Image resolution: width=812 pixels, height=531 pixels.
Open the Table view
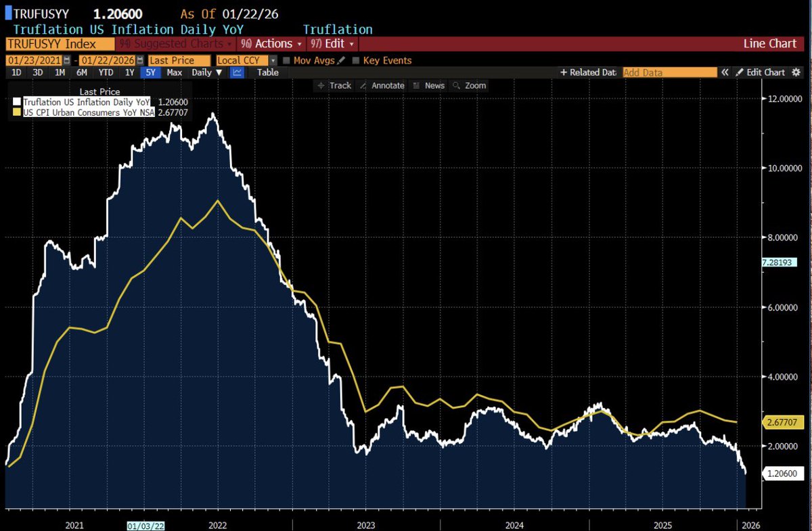pyautogui.click(x=268, y=72)
